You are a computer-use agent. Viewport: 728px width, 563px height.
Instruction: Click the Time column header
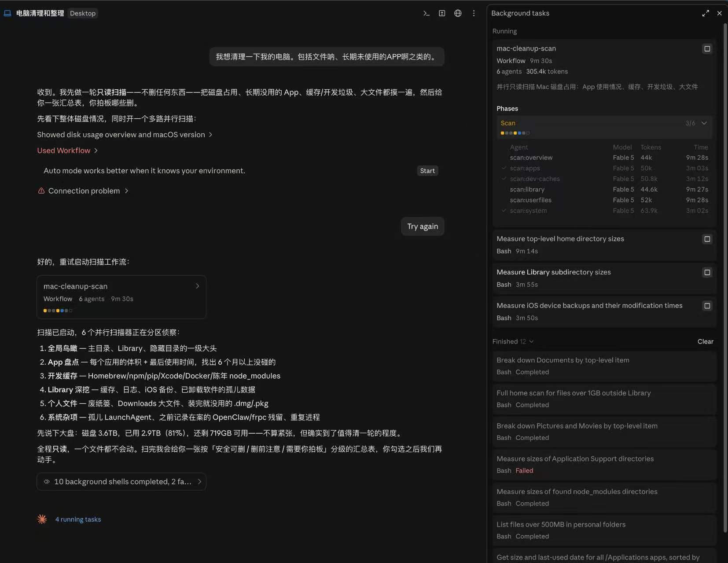701,147
